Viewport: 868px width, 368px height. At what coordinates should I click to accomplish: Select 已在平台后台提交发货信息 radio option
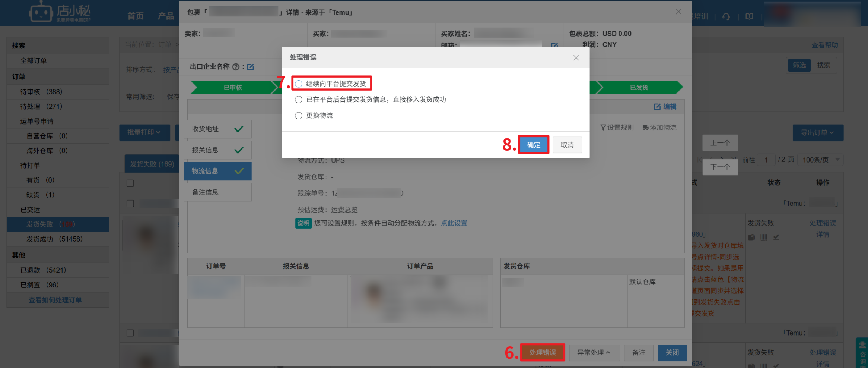(x=299, y=100)
